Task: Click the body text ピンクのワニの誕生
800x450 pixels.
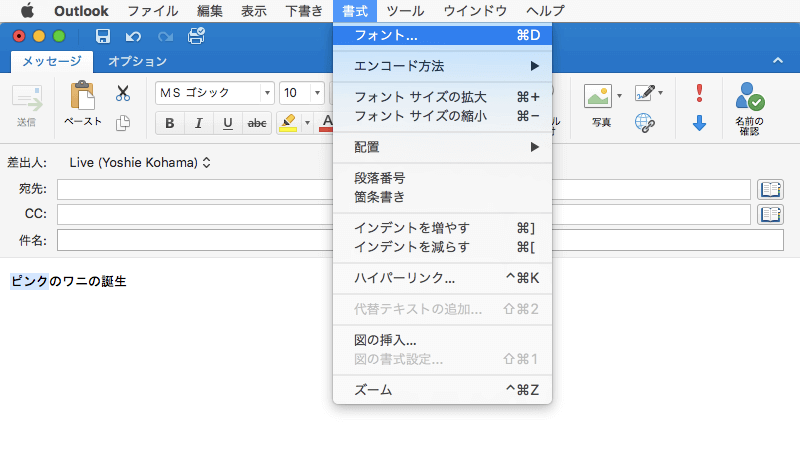Action: click(68, 281)
